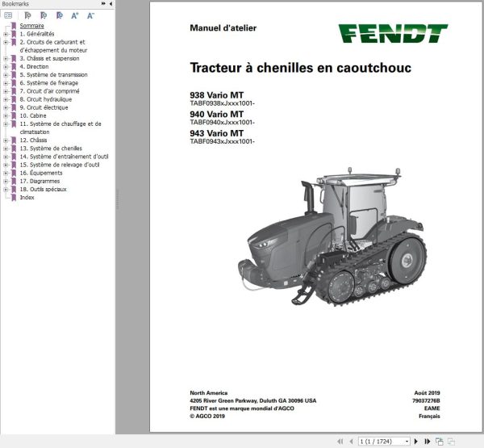Click the first bookmark-expand toolbar icon
This screenshot has width=484, height=448.
coord(27,15)
